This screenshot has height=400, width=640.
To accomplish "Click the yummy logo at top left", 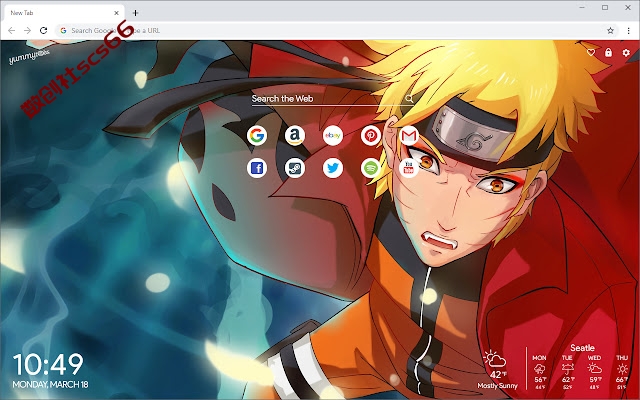I will [x=29, y=56].
